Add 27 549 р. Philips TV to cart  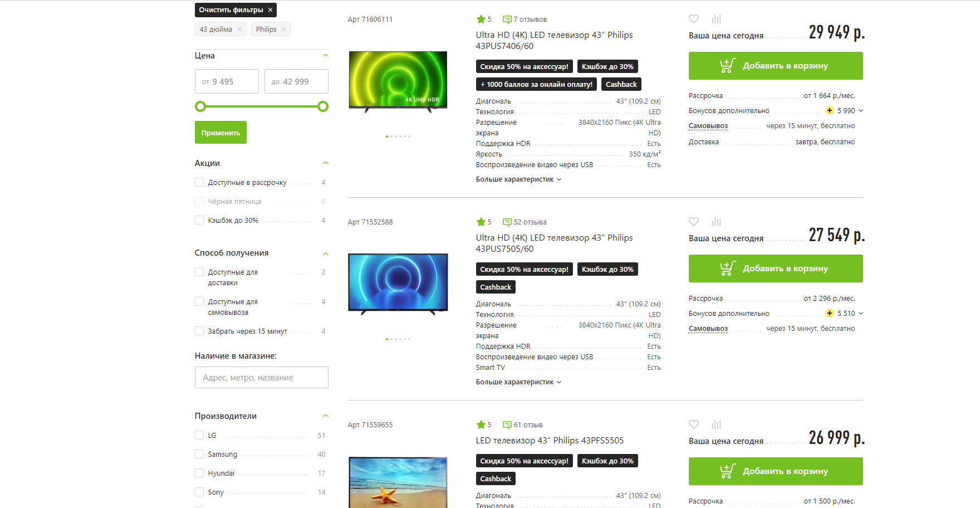point(776,268)
